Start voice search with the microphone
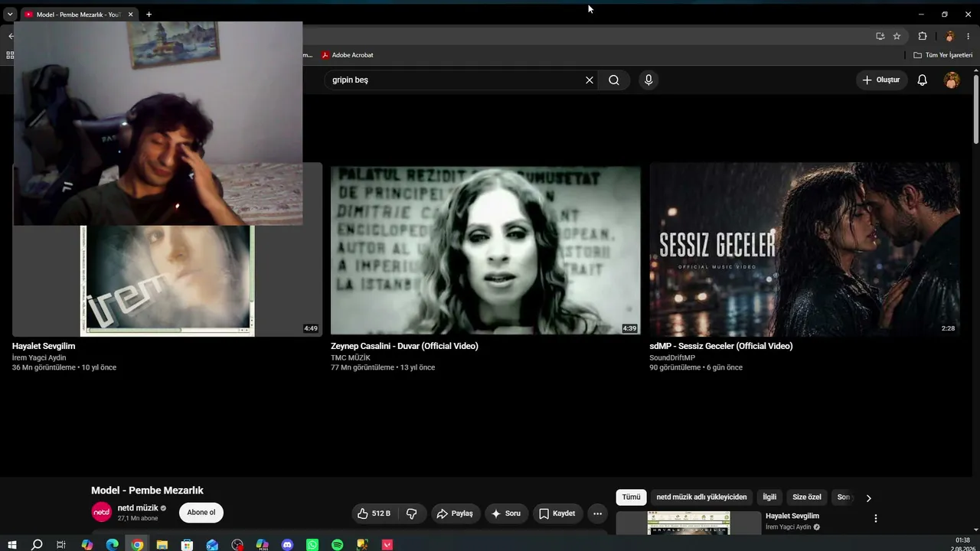Viewport: 980px width, 551px height. click(648, 80)
